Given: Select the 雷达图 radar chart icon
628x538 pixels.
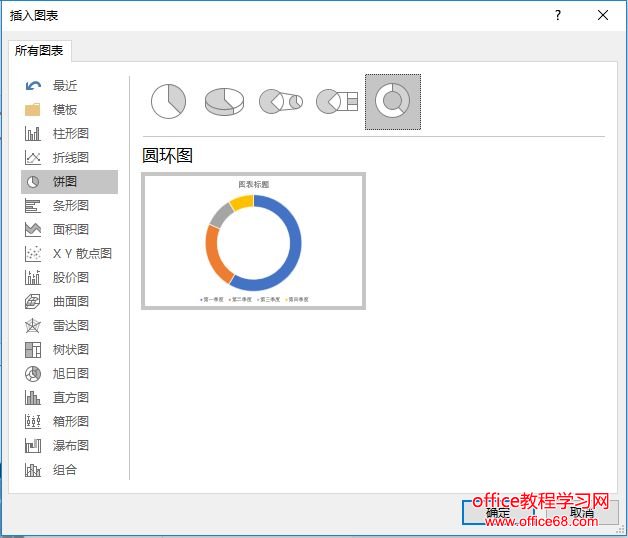Looking at the screenshot, I should 32,325.
